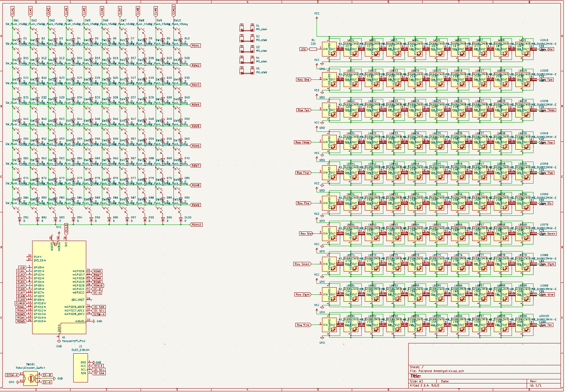Select the S1 MX_stab stabilizer symbol
This screenshot has width=565, height=392.
coord(246,27)
